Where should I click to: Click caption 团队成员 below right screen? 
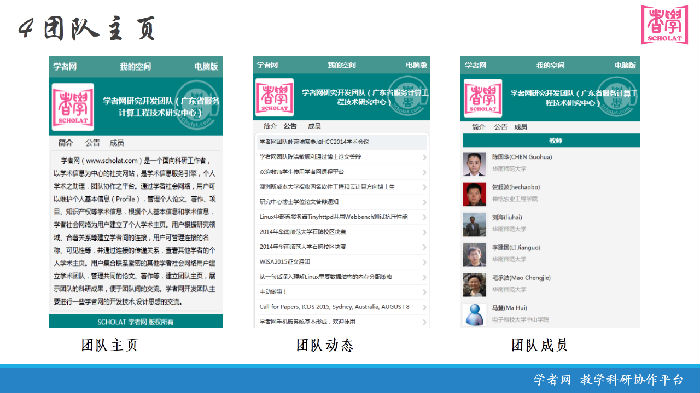[x=539, y=345]
